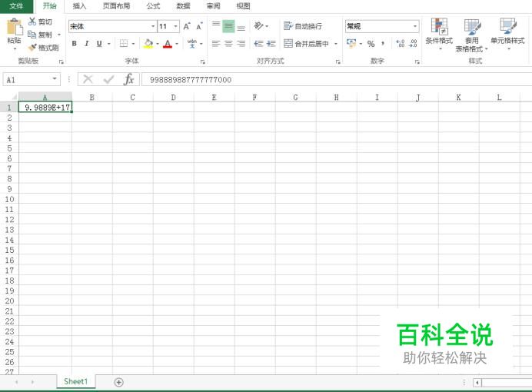Screen dimensions: 532x392
Task: Decrease font size with small A
Action: click(200, 26)
